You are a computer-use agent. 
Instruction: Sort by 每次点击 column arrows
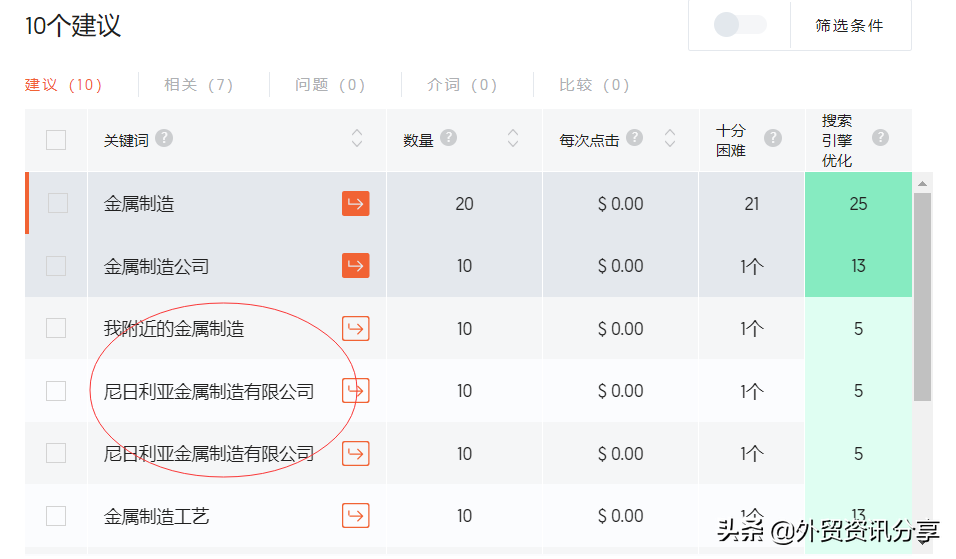click(670, 138)
